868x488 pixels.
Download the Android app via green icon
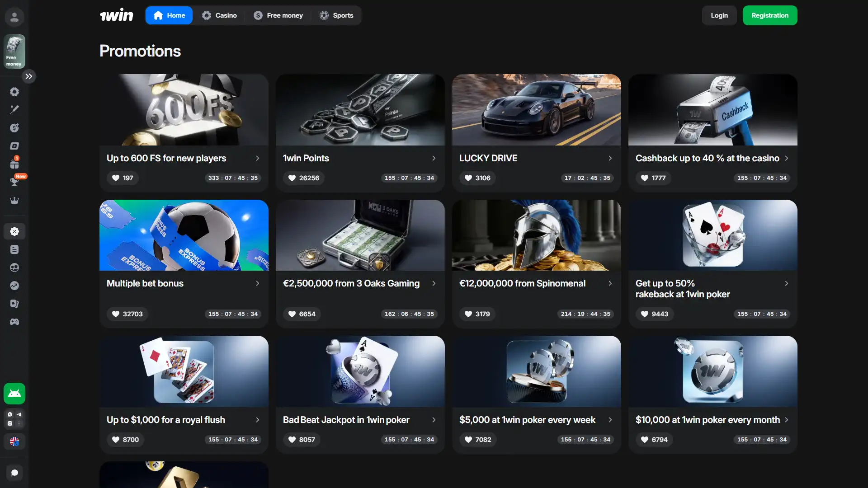[14, 394]
